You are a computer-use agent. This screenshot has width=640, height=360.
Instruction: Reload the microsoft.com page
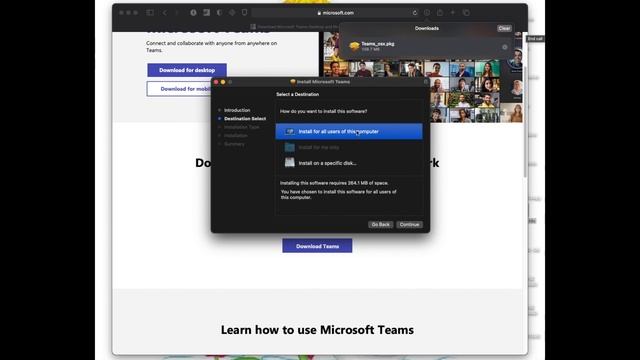coord(415,13)
